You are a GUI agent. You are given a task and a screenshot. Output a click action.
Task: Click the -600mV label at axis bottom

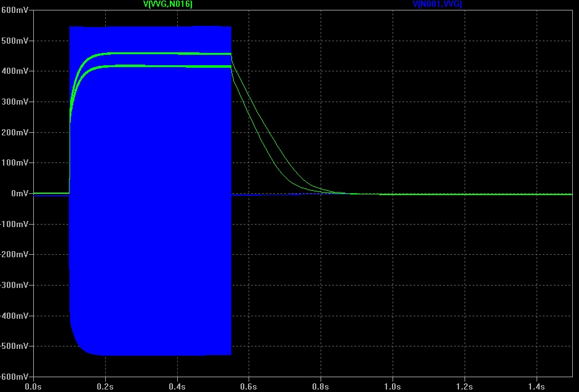15,376
